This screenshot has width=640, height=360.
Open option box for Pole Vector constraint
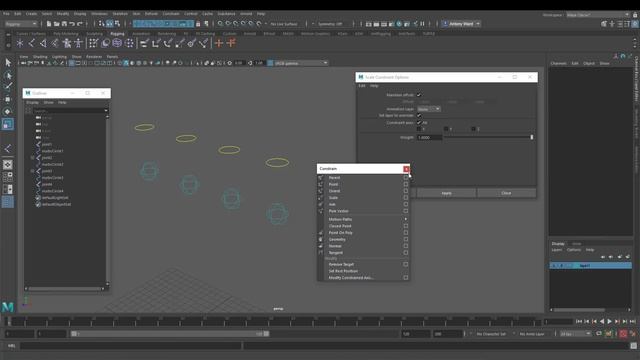[x=406, y=211]
